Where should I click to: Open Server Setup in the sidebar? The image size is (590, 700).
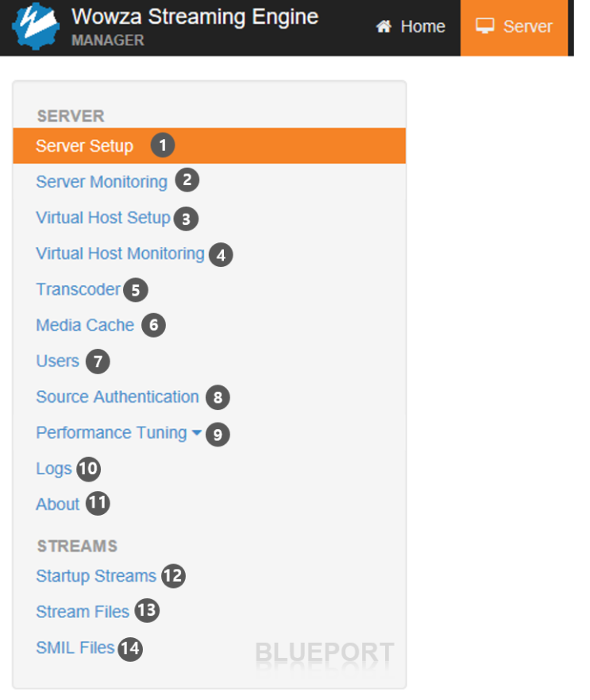click(x=84, y=145)
